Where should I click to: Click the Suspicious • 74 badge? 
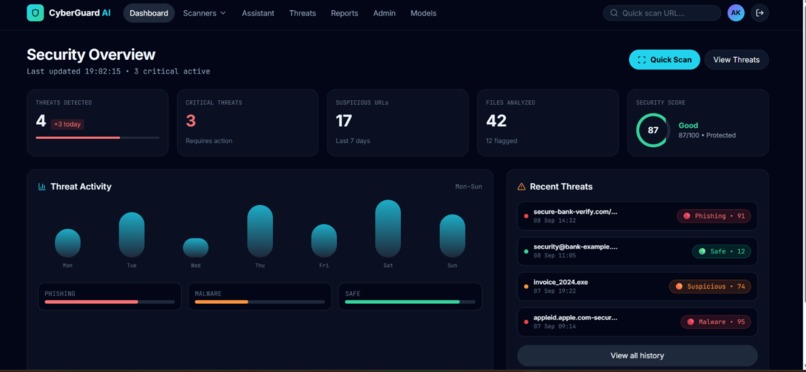(x=710, y=287)
